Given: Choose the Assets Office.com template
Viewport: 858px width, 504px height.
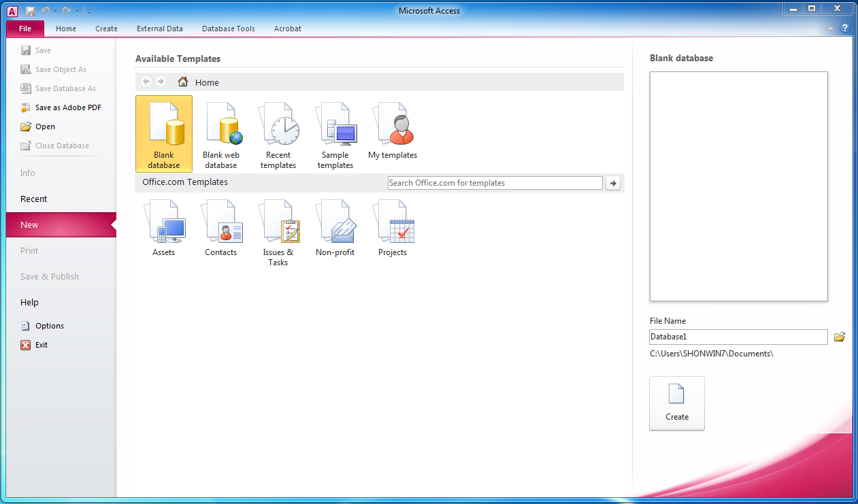Looking at the screenshot, I should coord(164,229).
